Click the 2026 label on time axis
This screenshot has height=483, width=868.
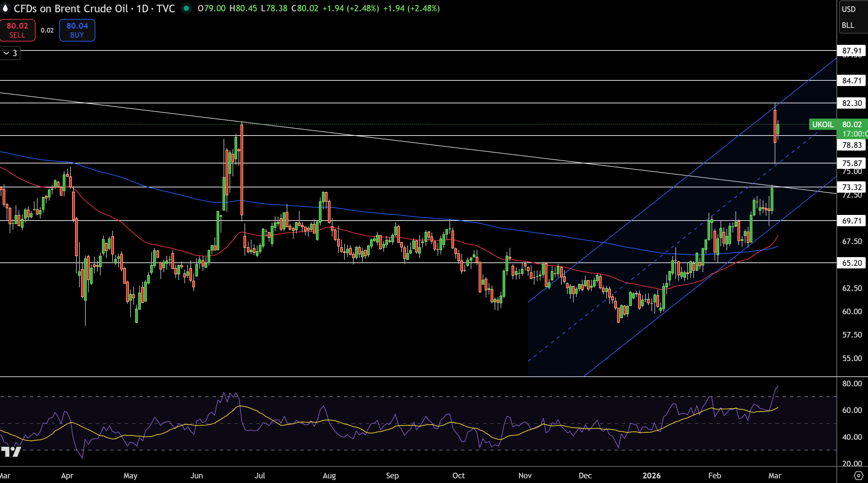point(651,476)
